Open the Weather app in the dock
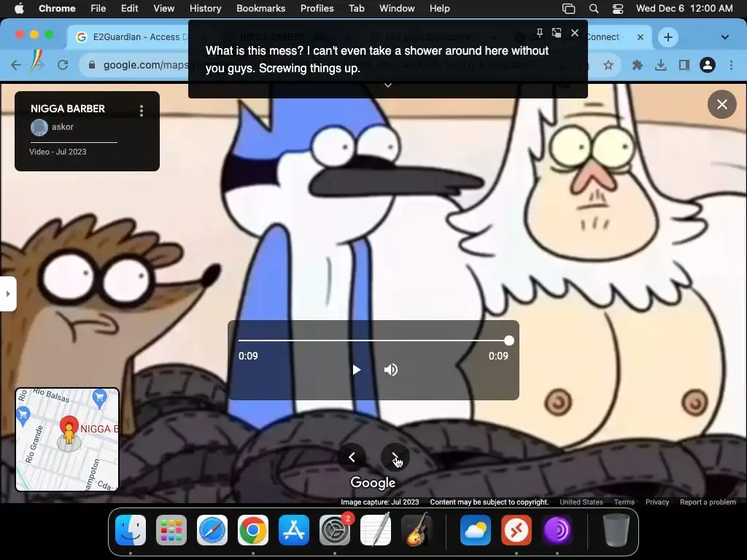This screenshot has height=560, width=747. tap(476, 530)
